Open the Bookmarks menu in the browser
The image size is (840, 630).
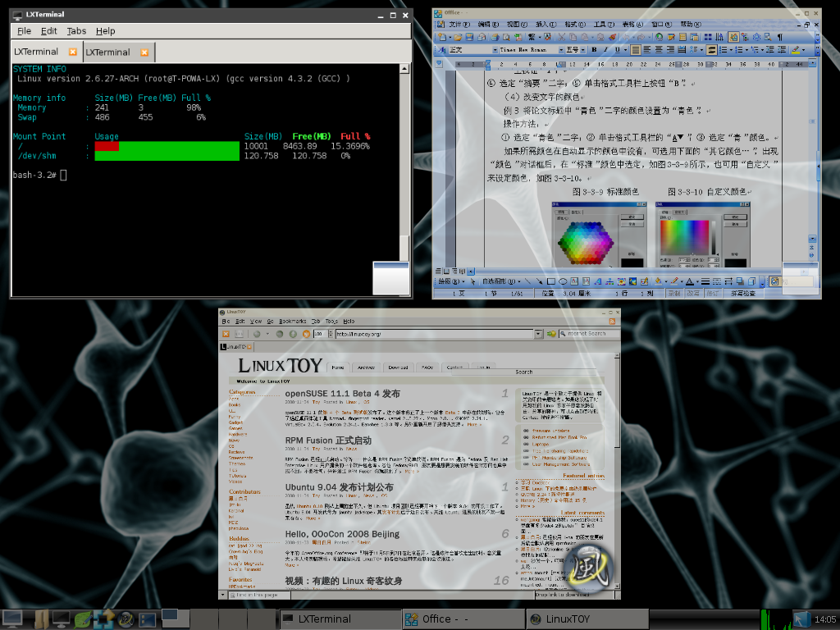293,322
